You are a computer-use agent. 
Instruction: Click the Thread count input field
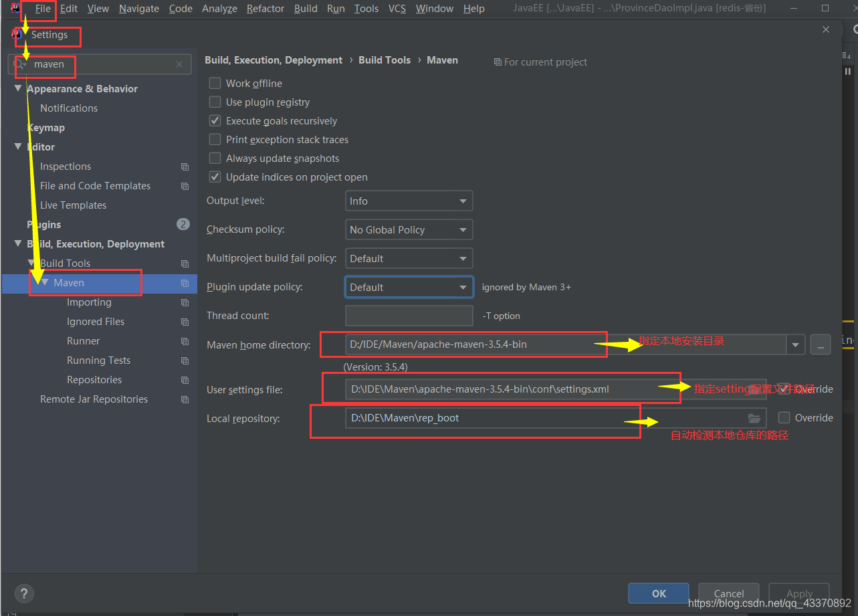pyautogui.click(x=409, y=316)
